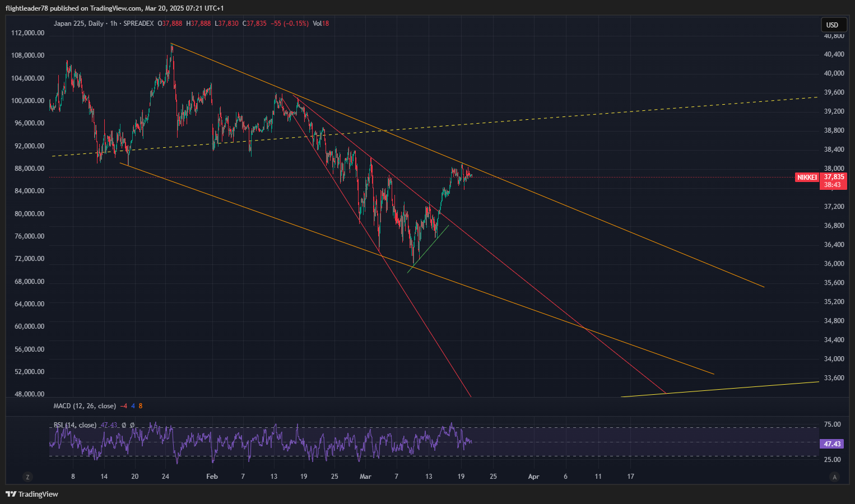Open the USD currency selector
This screenshot has width=855, height=504.
coord(833,25)
